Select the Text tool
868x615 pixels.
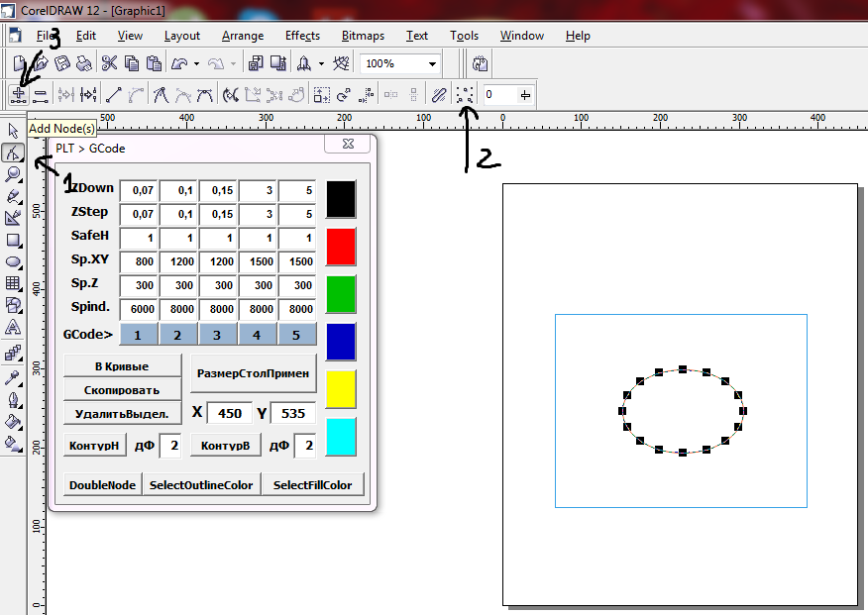13,327
